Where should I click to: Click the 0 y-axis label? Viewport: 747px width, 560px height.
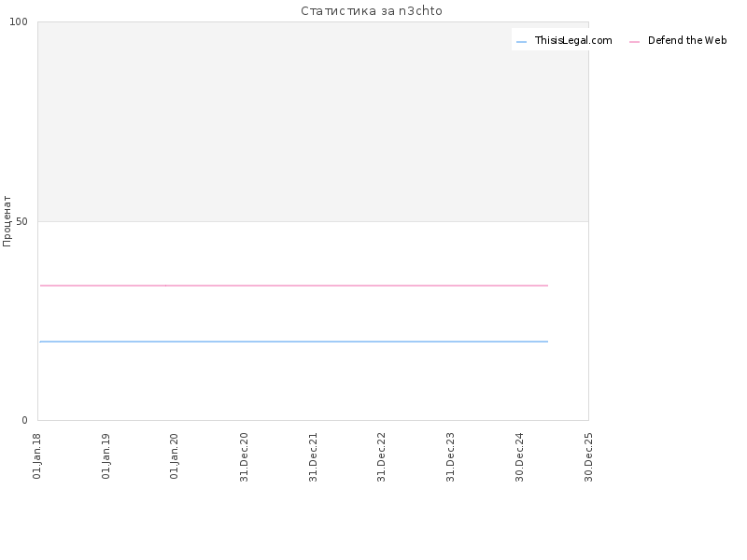tap(25, 420)
